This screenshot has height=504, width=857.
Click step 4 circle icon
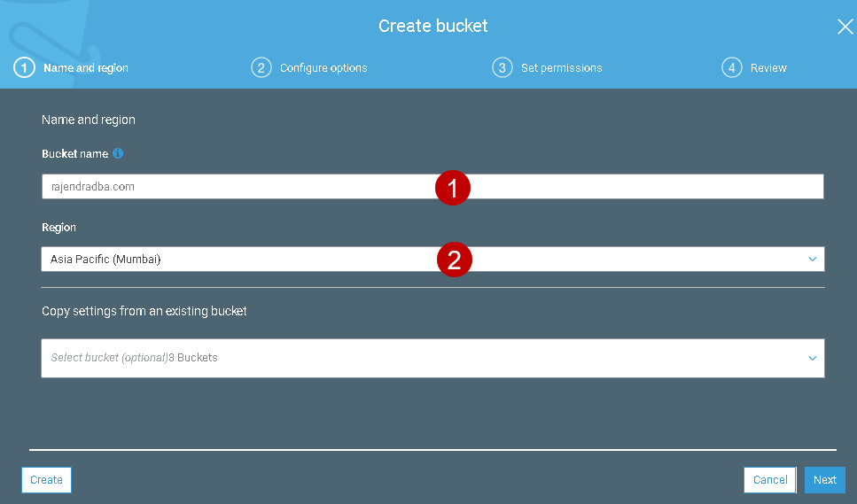click(x=731, y=67)
